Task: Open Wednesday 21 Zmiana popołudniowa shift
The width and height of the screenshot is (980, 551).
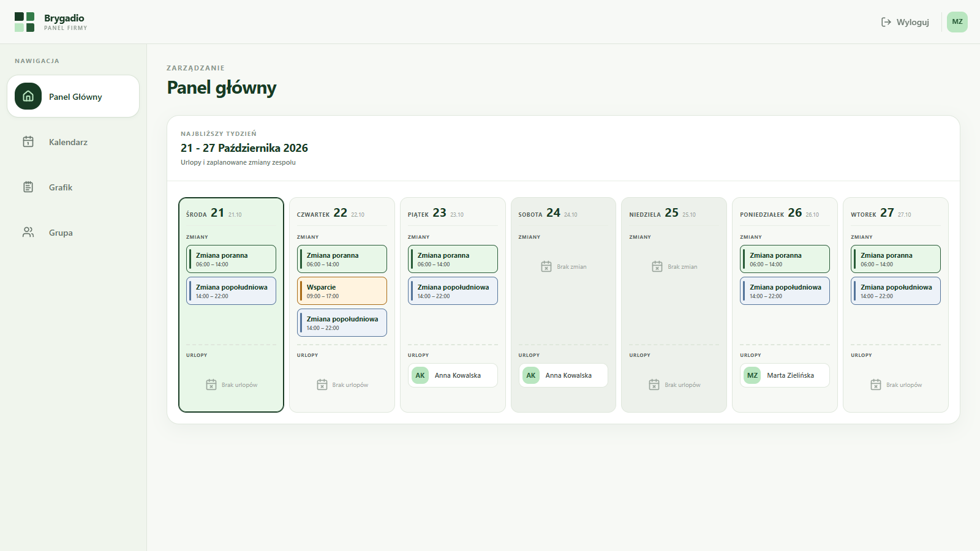Action: coord(231,291)
